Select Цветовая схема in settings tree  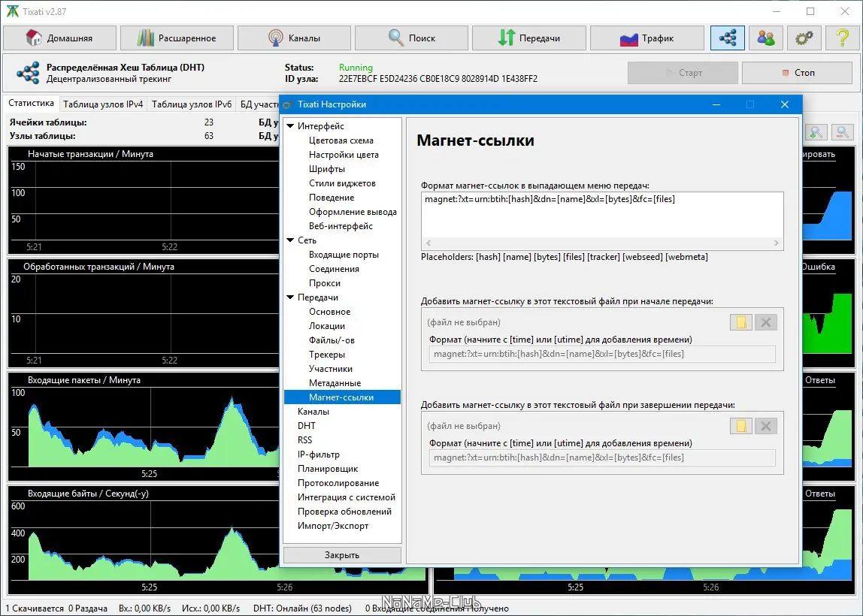tap(341, 140)
